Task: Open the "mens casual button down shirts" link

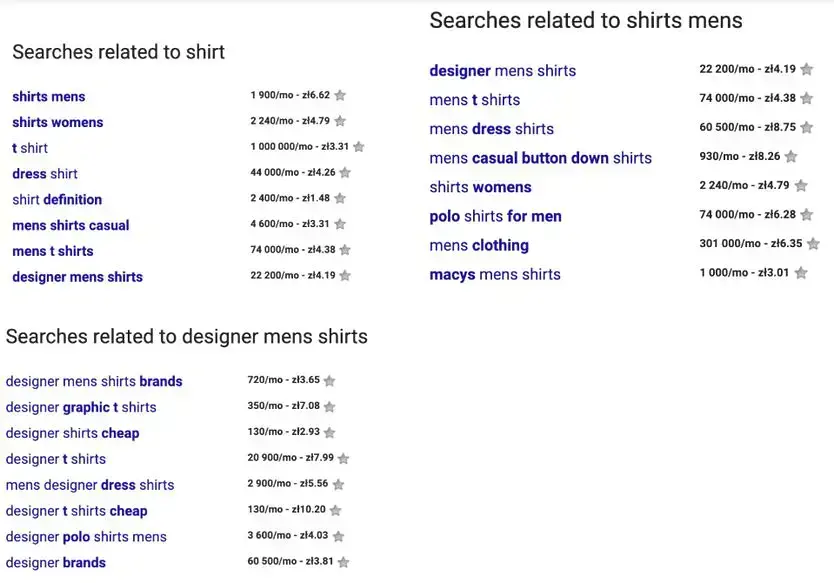Action: [x=540, y=158]
